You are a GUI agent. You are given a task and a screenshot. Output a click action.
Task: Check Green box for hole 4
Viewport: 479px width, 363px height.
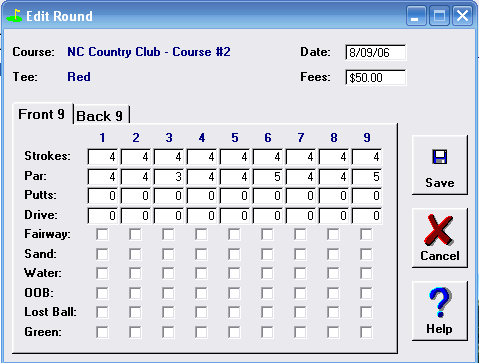(201, 332)
